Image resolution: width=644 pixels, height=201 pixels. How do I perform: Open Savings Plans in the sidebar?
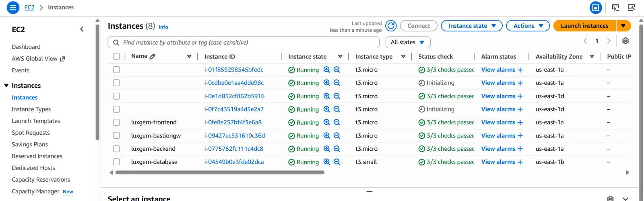(30, 144)
